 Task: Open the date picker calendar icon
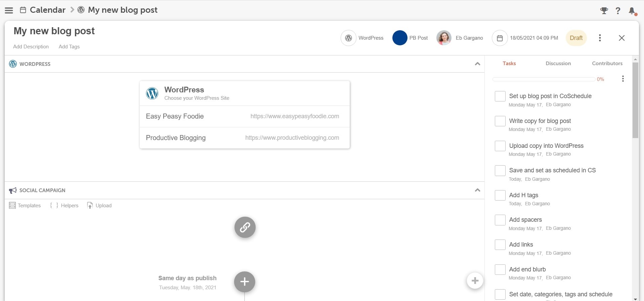click(x=500, y=38)
